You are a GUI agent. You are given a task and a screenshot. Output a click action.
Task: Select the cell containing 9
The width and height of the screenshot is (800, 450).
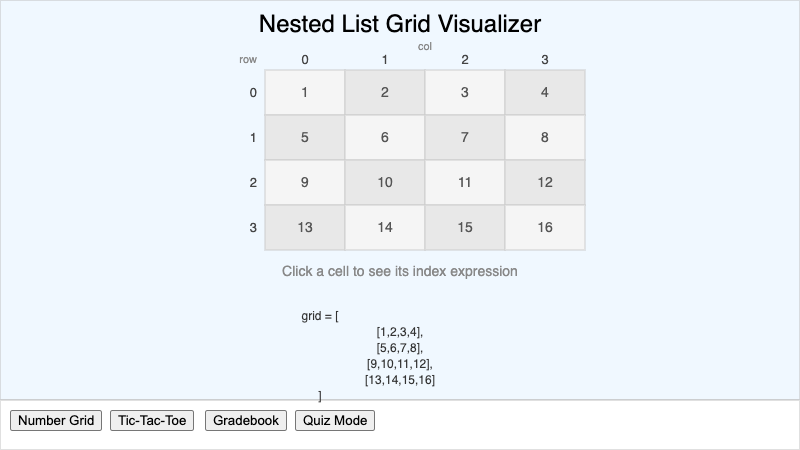(305, 183)
